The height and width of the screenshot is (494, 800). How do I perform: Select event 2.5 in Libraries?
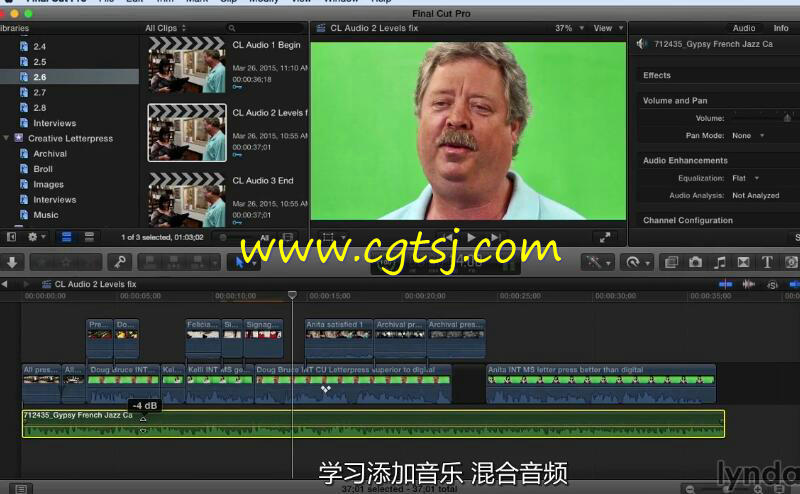(39, 62)
